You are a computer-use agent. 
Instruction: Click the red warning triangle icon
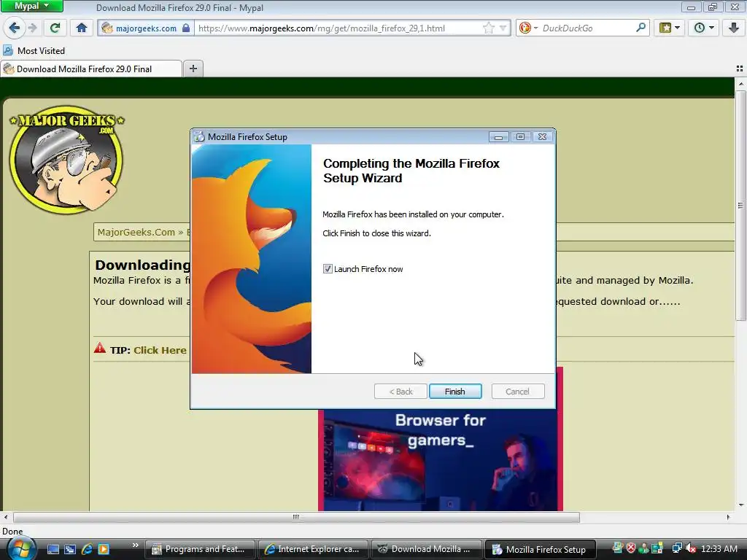point(99,348)
